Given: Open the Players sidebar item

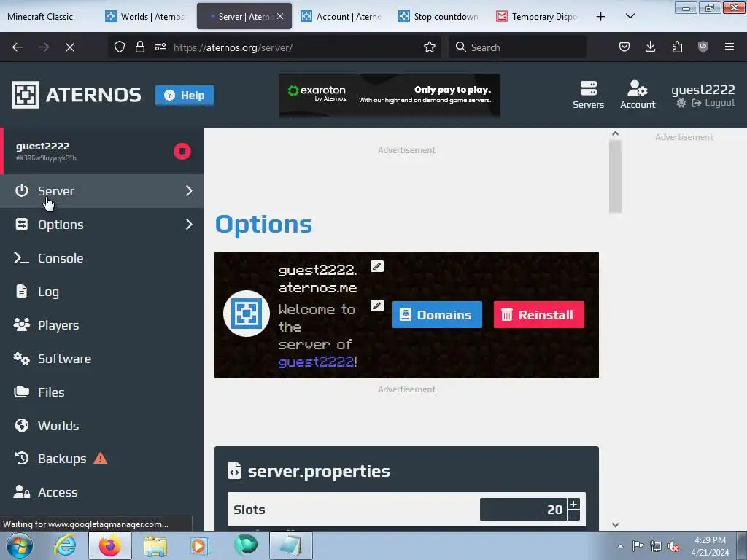Looking at the screenshot, I should point(102,325).
